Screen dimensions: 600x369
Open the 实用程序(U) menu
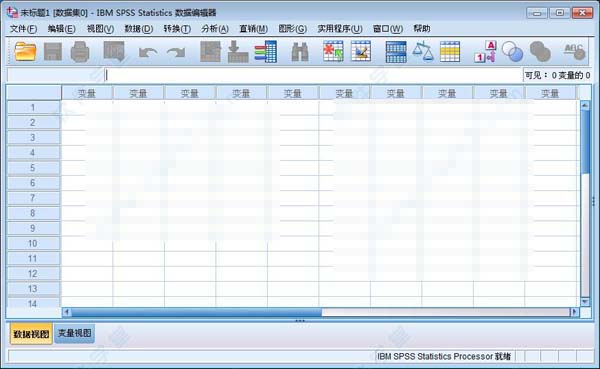point(340,29)
